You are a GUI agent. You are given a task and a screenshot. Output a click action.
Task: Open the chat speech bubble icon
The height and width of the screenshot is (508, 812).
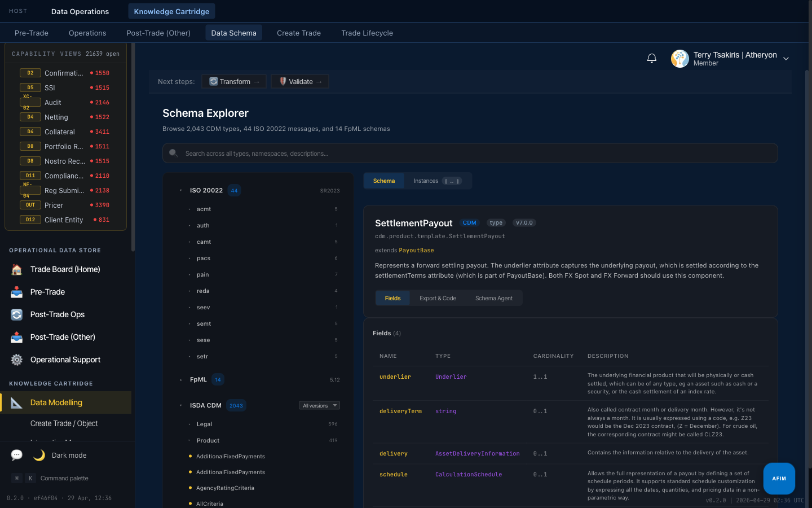(x=17, y=455)
